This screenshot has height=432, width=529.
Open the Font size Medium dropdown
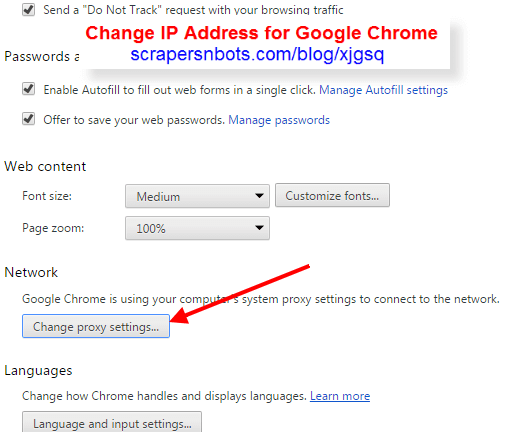point(197,196)
